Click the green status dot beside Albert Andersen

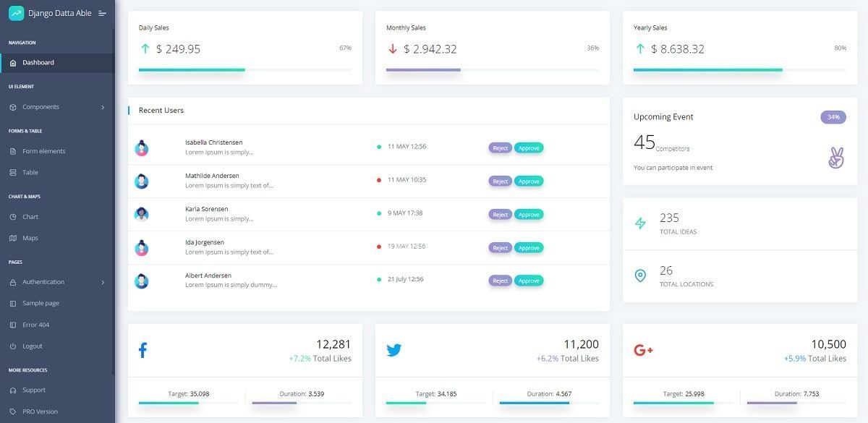378,278
